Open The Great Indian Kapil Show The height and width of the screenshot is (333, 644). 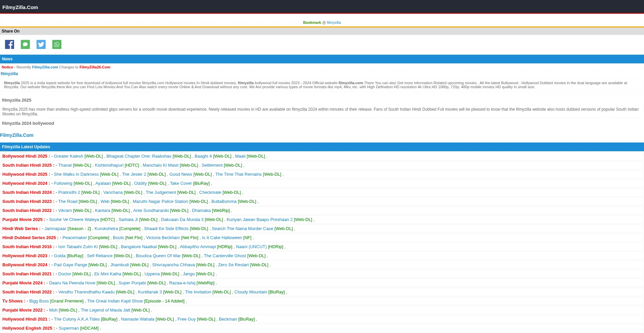[115, 301]
